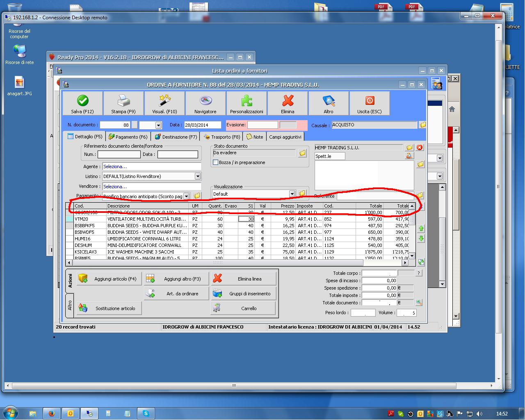Click the Agente Seleziona field
525x420 pixels.
(152, 167)
